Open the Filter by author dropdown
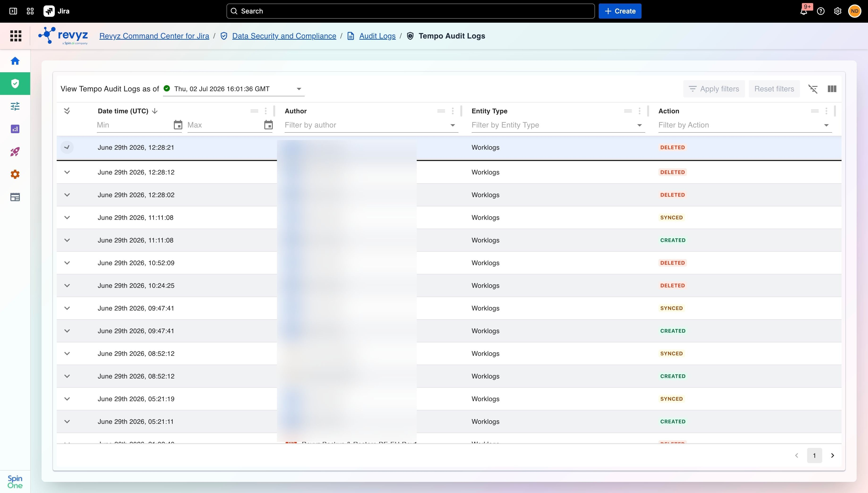This screenshot has height=493, width=868. [371, 125]
